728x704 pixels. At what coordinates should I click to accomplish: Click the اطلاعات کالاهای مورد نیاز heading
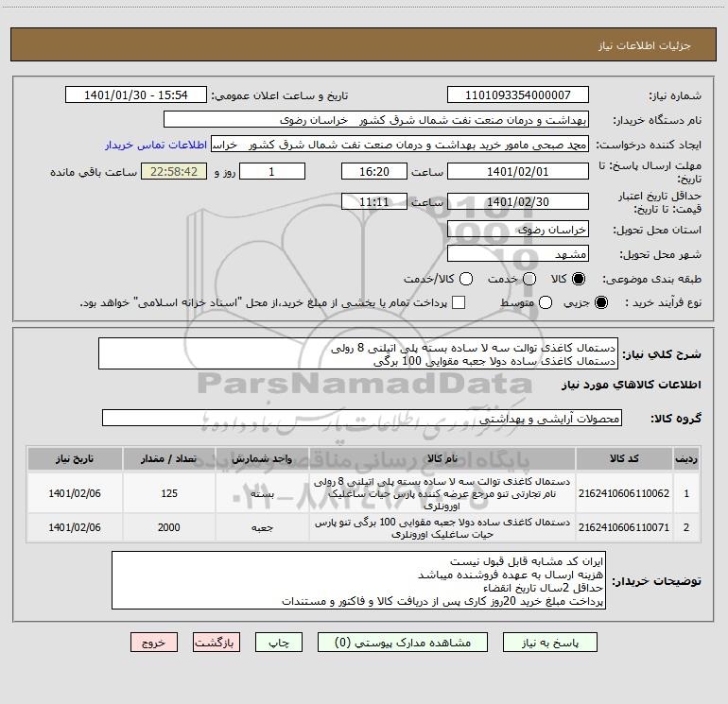(631, 385)
